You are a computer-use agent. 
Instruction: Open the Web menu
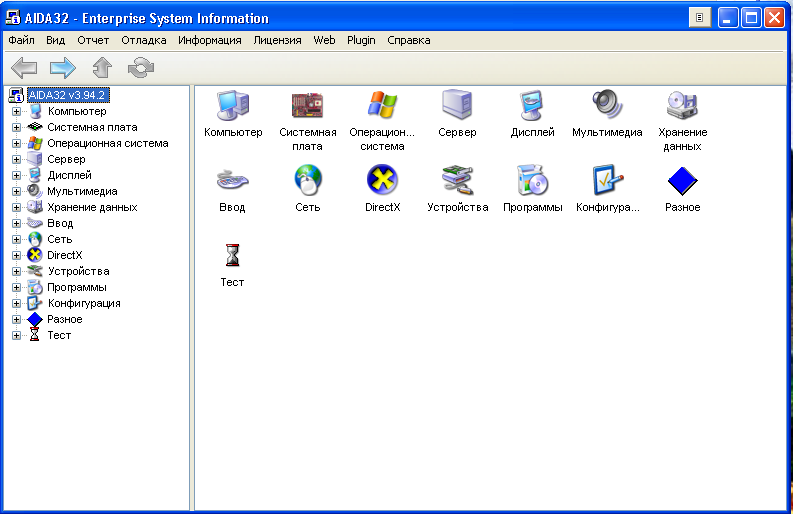point(324,40)
